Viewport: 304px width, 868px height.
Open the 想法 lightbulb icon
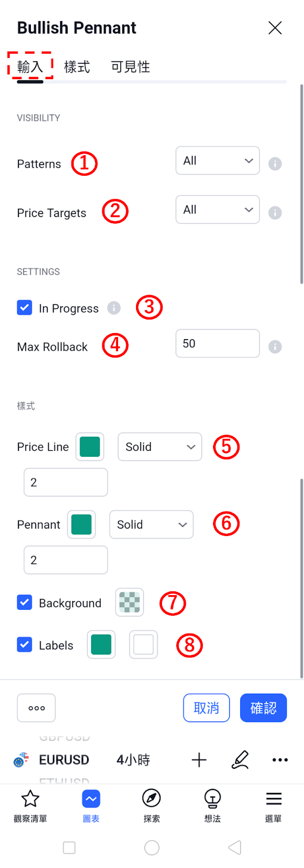212,799
